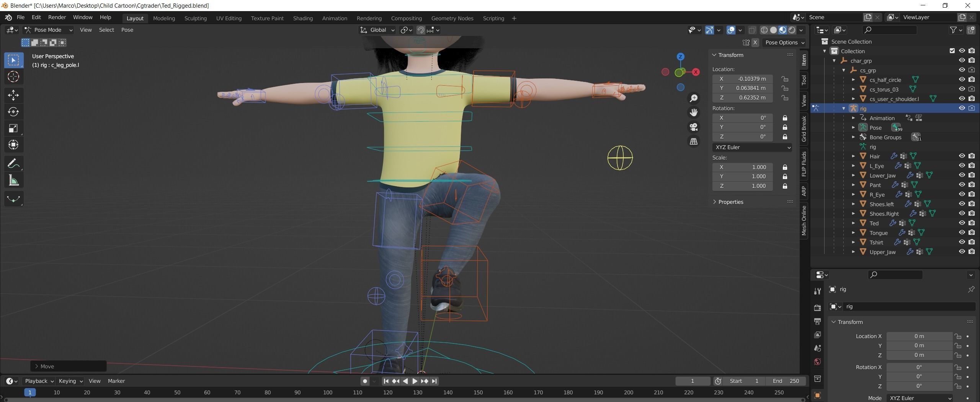
Task: Select the Cursor tool in toolbar
Action: (x=13, y=77)
